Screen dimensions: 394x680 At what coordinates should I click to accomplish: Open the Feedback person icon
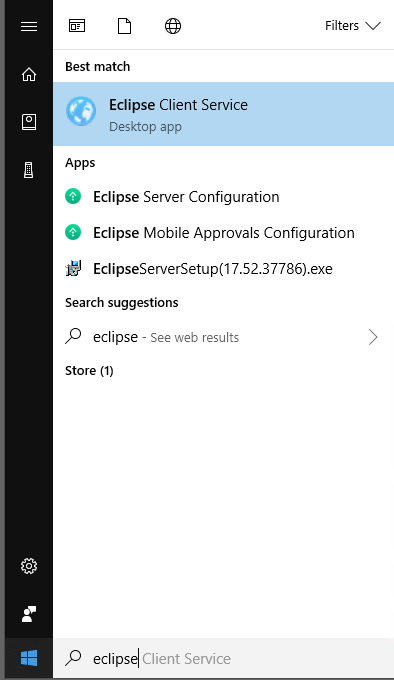(29, 614)
